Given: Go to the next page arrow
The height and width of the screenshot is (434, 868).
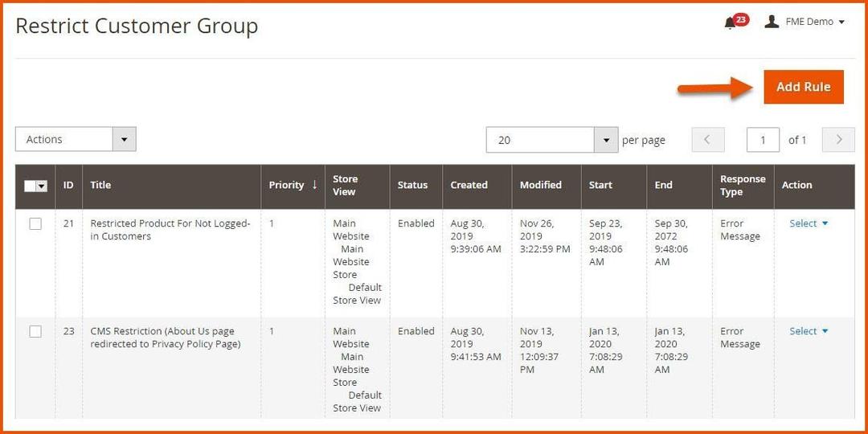Looking at the screenshot, I should click(839, 140).
